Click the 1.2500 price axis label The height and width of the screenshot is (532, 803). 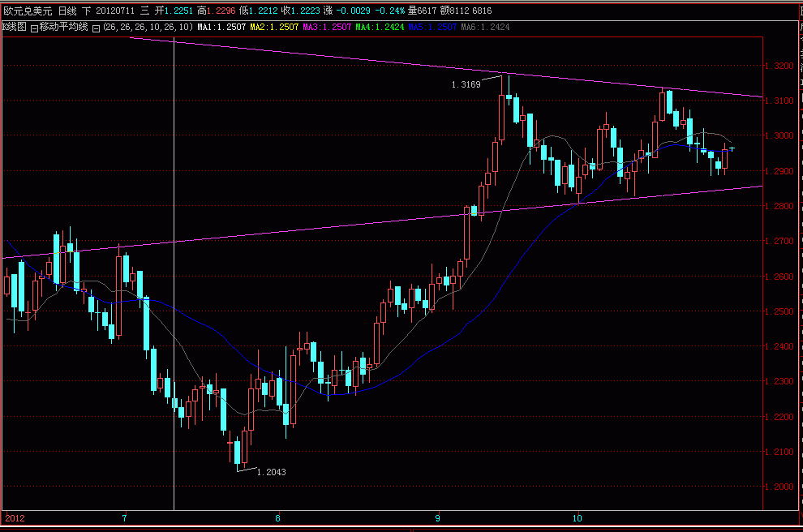779,312
